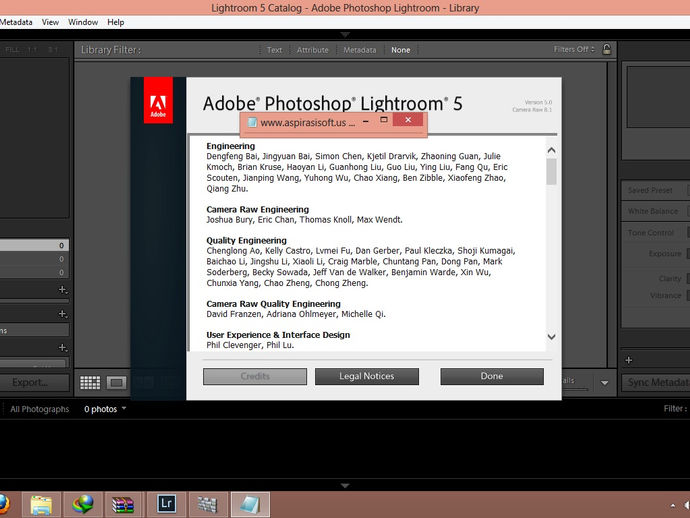690x518 pixels.
Task: Click the bold Engineering heading in credits
Action: [231, 146]
